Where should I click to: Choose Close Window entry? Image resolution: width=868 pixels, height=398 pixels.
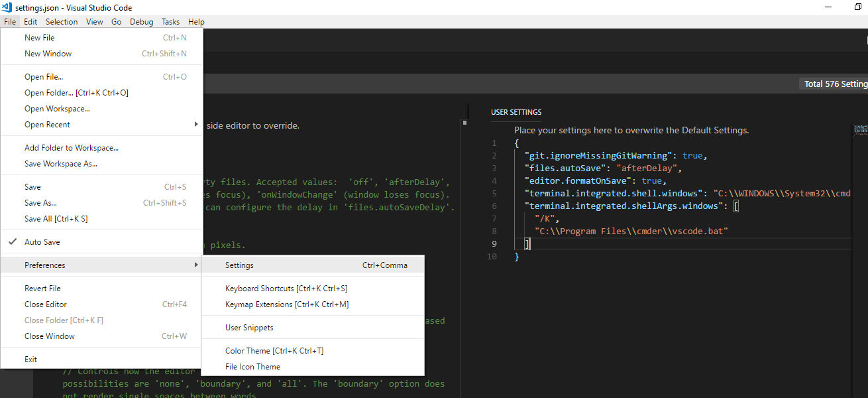click(101, 336)
